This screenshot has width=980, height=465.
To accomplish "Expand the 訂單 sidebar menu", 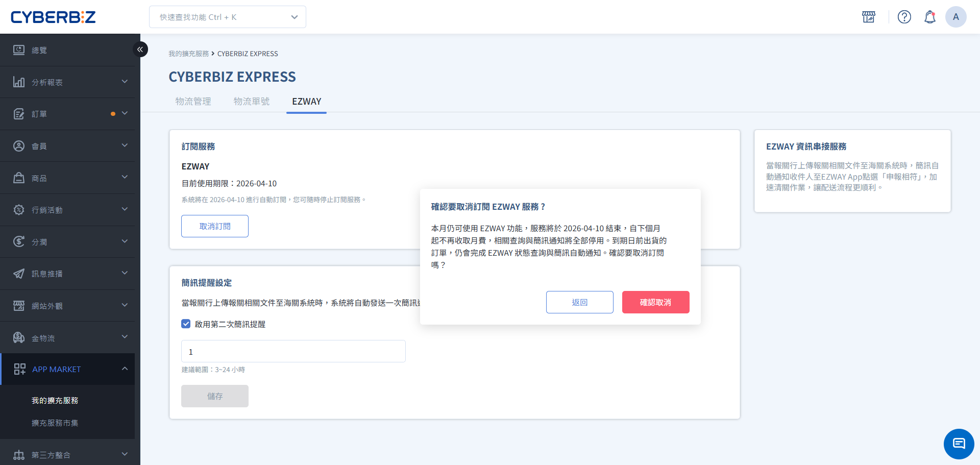I will tap(70, 114).
